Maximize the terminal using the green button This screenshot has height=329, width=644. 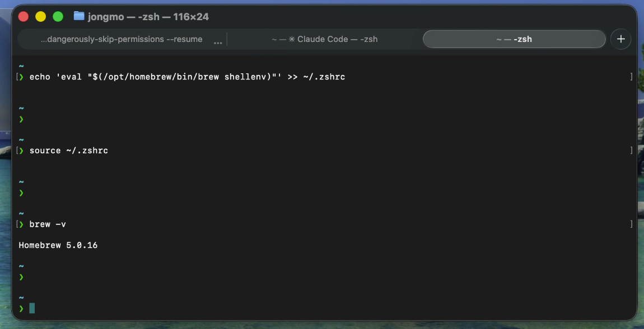click(58, 17)
